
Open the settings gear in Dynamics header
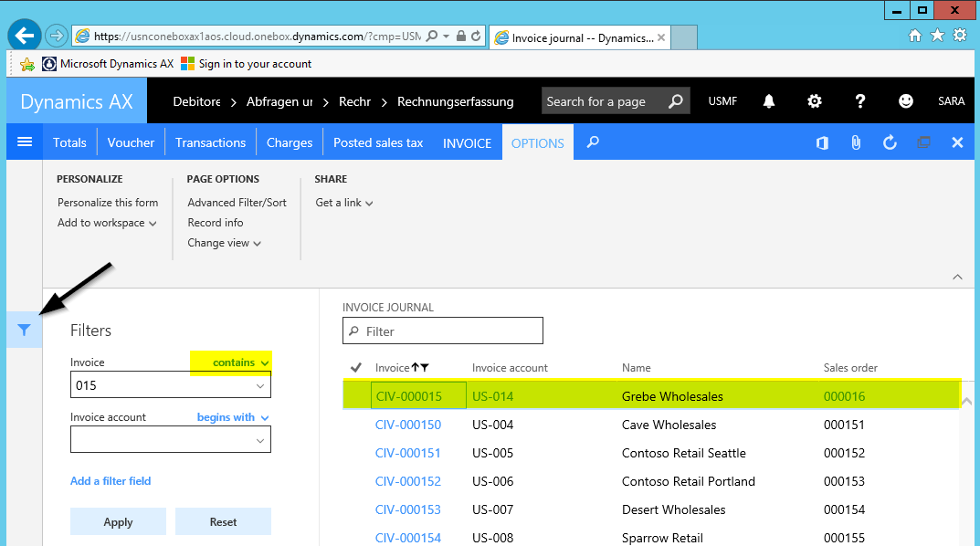815,101
